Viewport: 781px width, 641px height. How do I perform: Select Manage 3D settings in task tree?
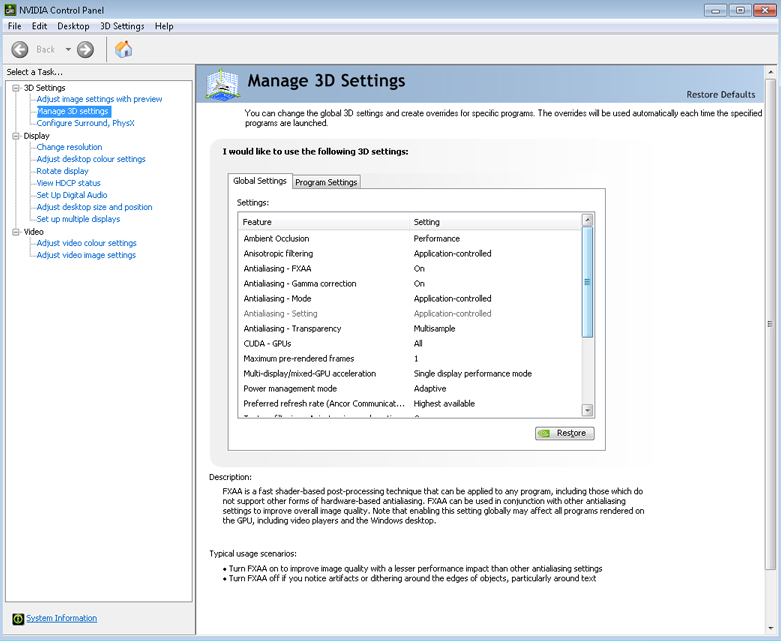(73, 111)
